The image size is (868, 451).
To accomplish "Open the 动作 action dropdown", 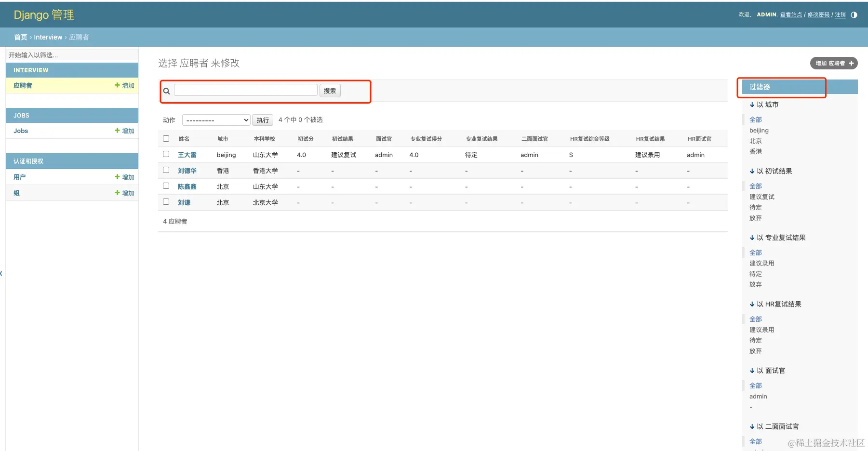I will point(216,120).
